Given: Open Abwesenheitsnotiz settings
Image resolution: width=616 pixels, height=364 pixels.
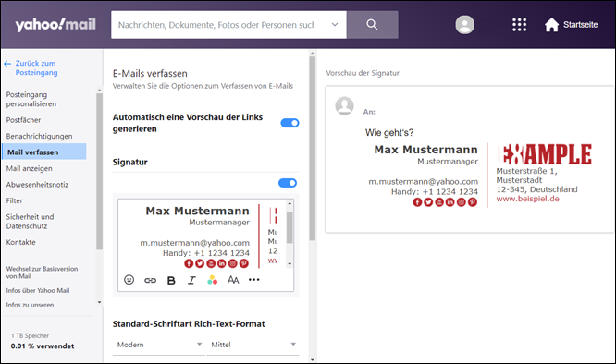Looking at the screenshot, I should [37, 185].
